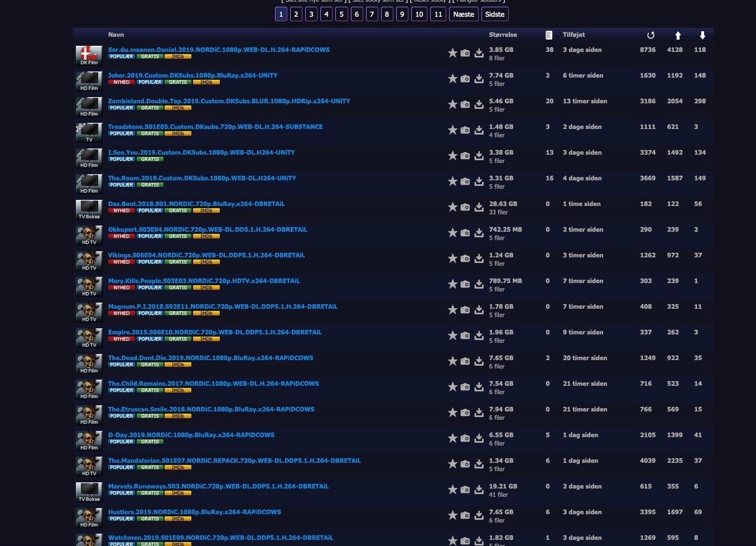Viewport: 756px width, 546px height.
Task: Click '13 timer siden' for Zombieland row
Action: tap(585, 101)
